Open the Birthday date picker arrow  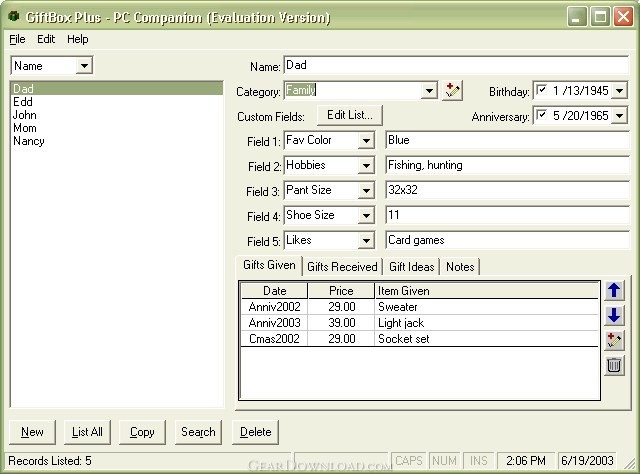[620, 91]
